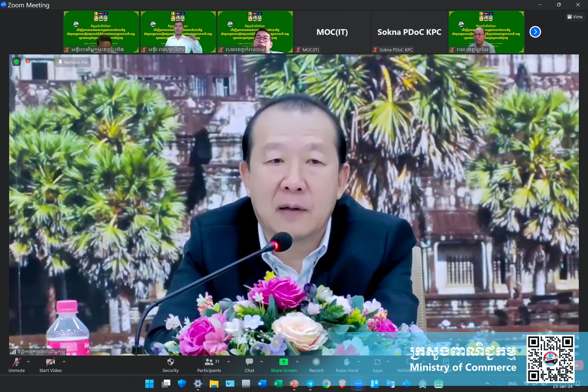
Task: Open the View layout menu
Action: (x=575, y=17)
